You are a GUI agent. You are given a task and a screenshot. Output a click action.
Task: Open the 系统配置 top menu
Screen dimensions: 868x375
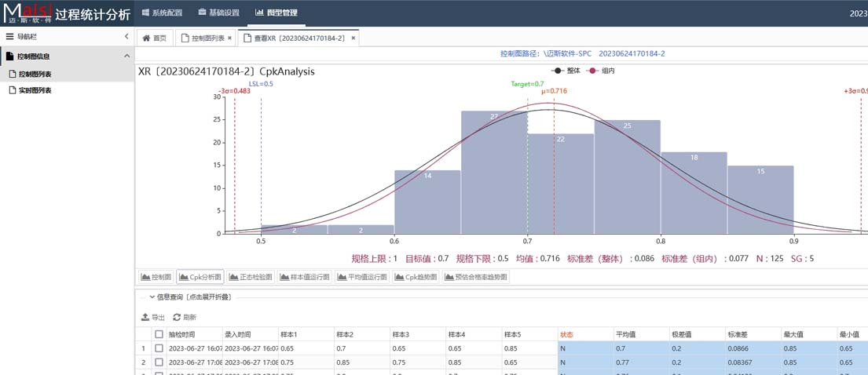[162, 13]
